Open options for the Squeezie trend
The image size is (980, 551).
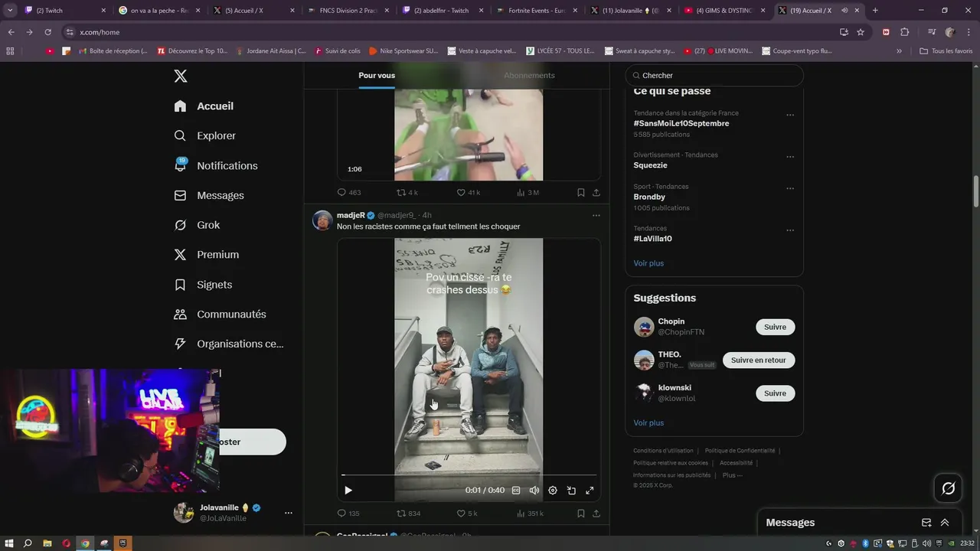(x=790, y=157)
